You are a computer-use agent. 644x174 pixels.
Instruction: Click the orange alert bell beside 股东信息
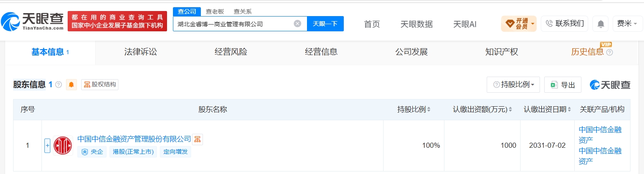click(71, 85)
